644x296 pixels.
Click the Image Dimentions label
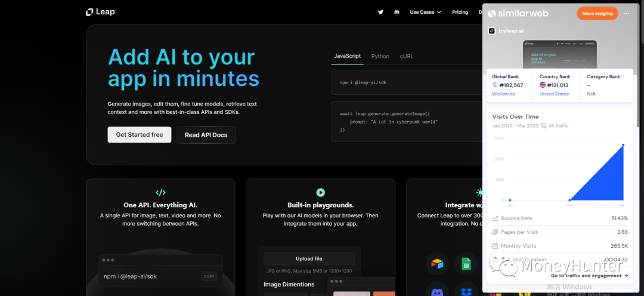pos(289,284)
